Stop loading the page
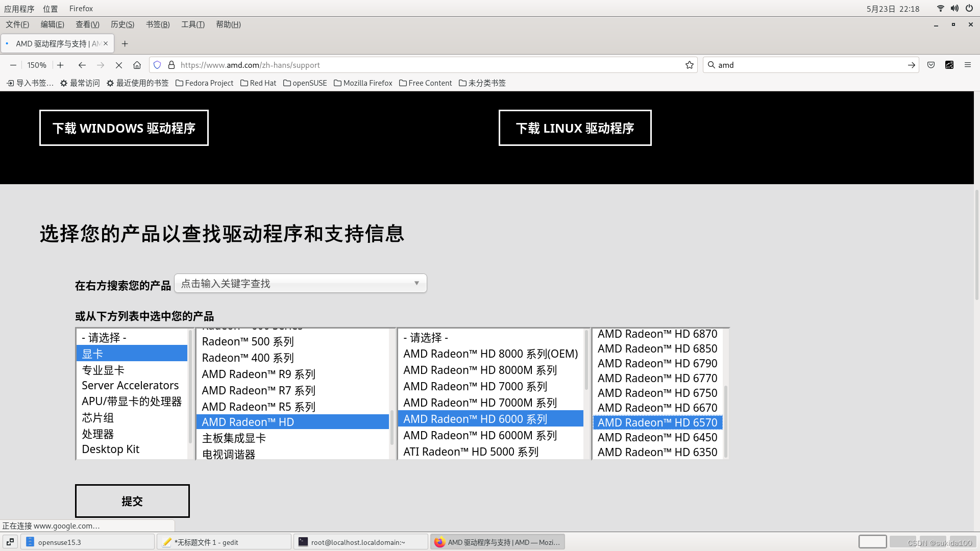Screen dimensions: 980x551 point(118,65)
